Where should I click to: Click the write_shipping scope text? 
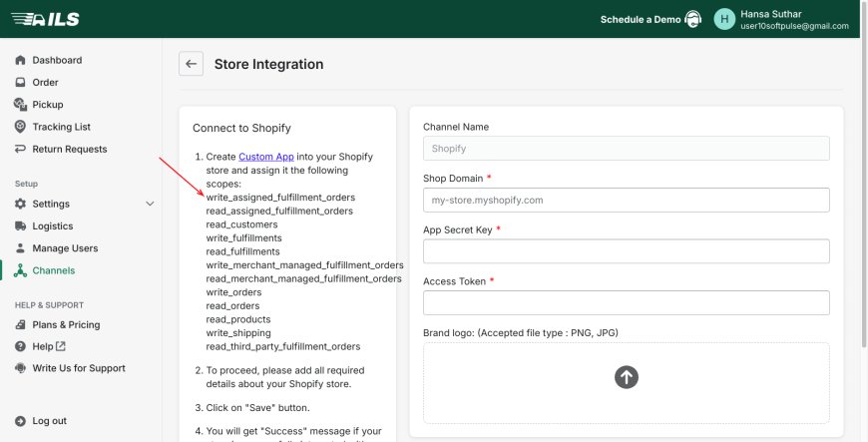(x=238, y=333)
